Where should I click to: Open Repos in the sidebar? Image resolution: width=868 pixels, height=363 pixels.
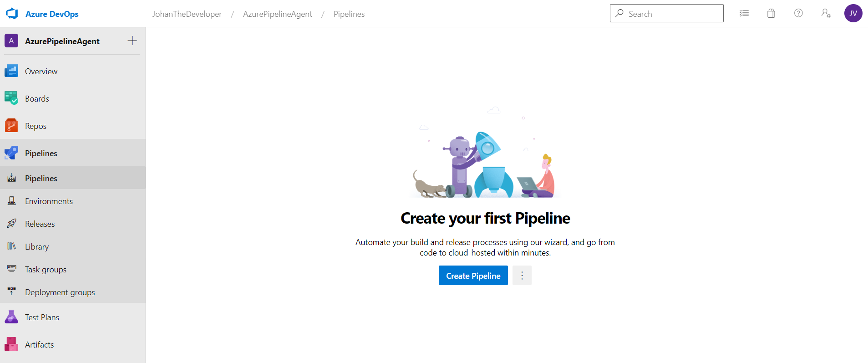tap(73, 126)
